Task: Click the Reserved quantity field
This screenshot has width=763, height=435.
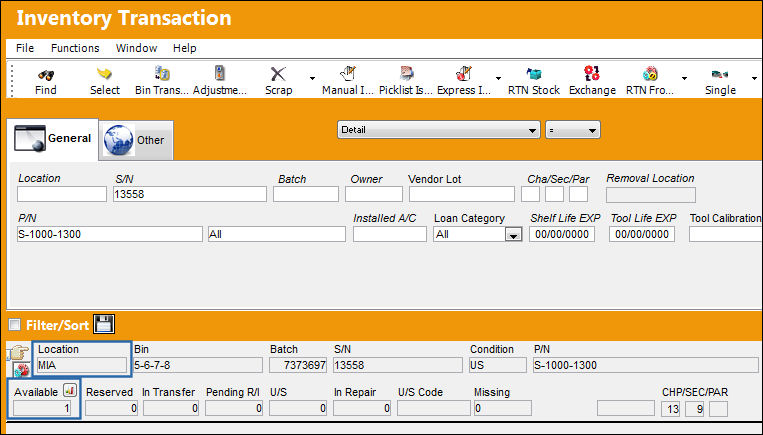Action: [x=111, y=408]
